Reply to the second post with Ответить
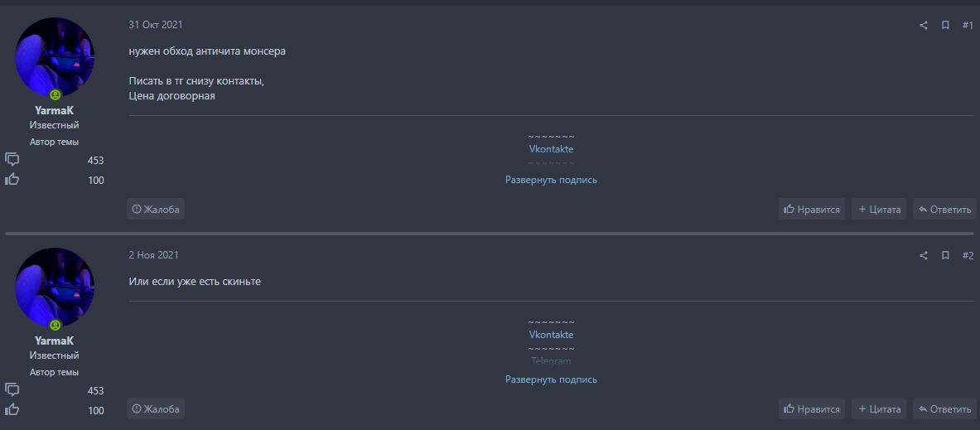Image resolution: width=980 pixels, height=430 pixels. 944,408
